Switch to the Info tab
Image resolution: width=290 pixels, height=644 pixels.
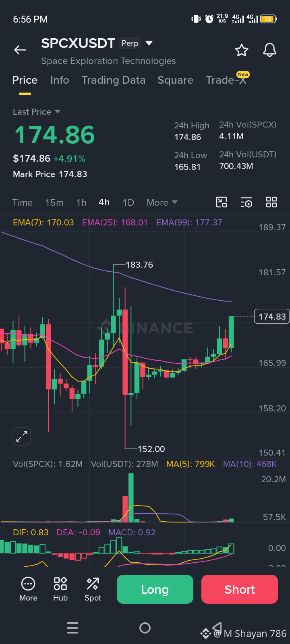[x=60, y=80]
